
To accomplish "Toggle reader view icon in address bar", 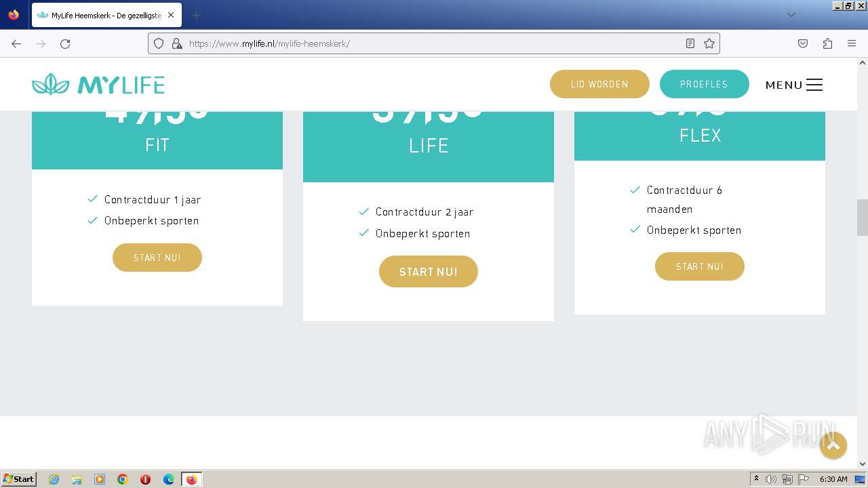I will pos(690,43).
